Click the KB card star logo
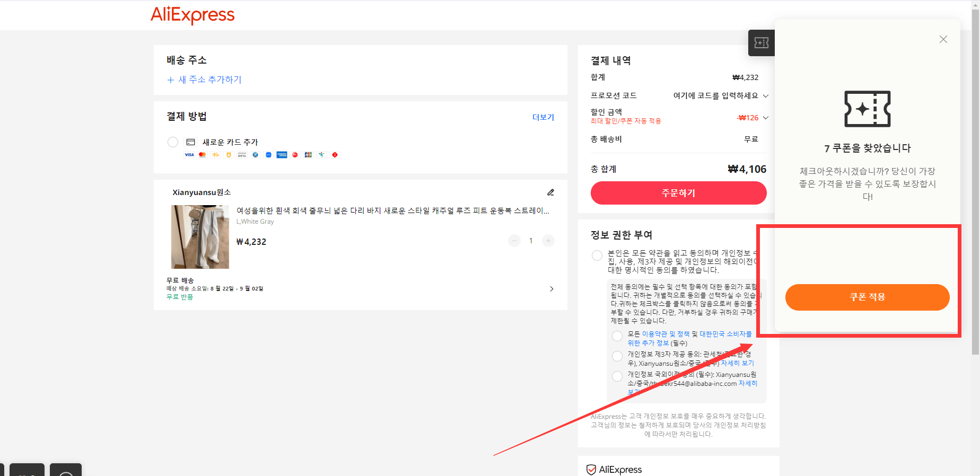This screenshot has width=980, height=476. tap(215, 155)
